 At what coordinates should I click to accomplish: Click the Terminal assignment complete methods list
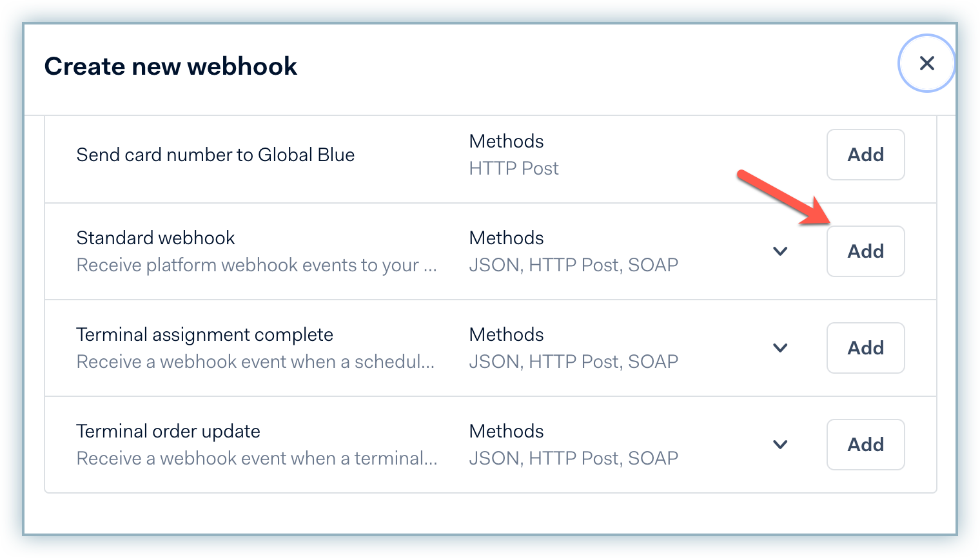(573, 361)
